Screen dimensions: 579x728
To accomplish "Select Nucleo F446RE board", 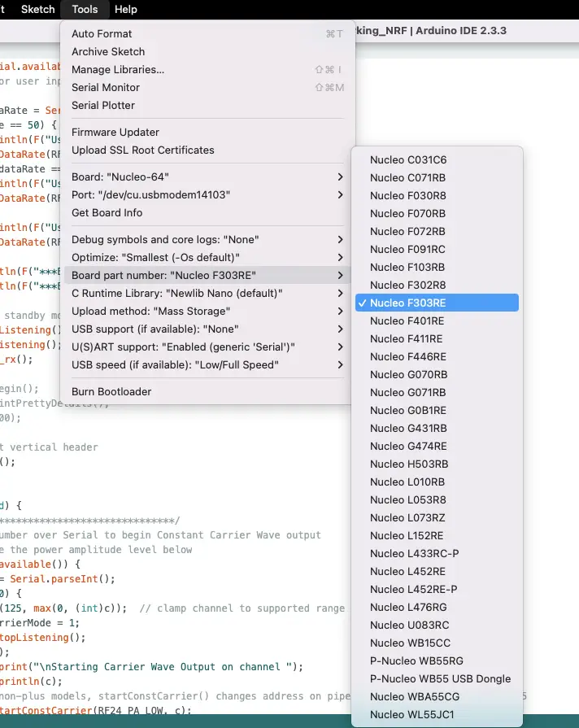I will 437,356.
